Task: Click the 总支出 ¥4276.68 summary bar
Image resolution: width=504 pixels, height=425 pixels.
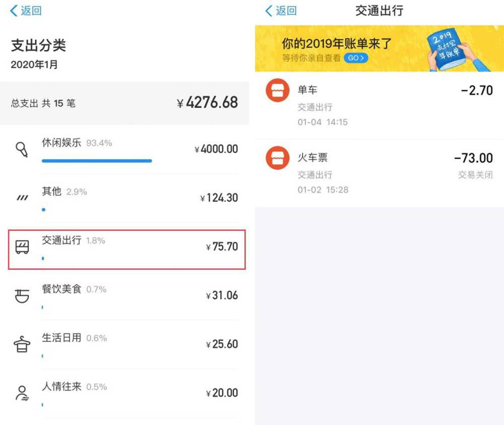Action: click(124, 103)
